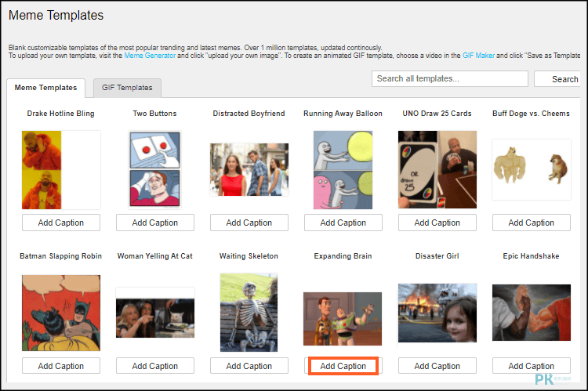Add Caption to Expanding Brain

(x=343, y=366)
